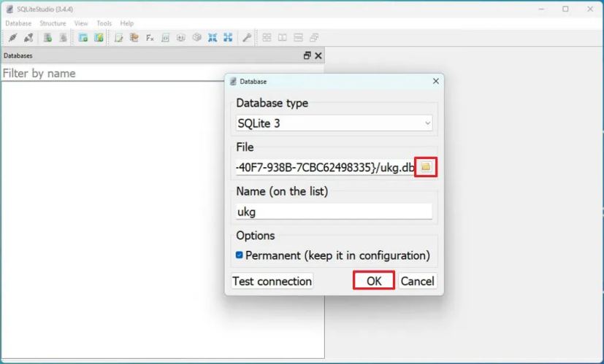Screen dimensions: 604x364
Task: Click the Name on the list field
Action: point(334,212)
